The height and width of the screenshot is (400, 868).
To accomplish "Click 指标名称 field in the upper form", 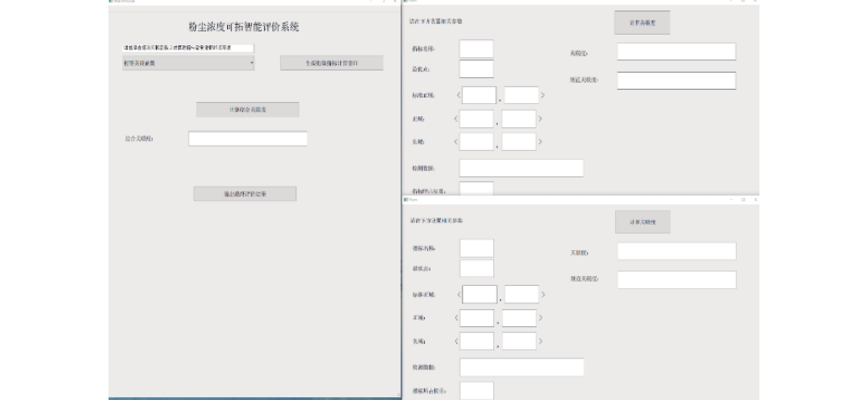I will tap(476, 49).
